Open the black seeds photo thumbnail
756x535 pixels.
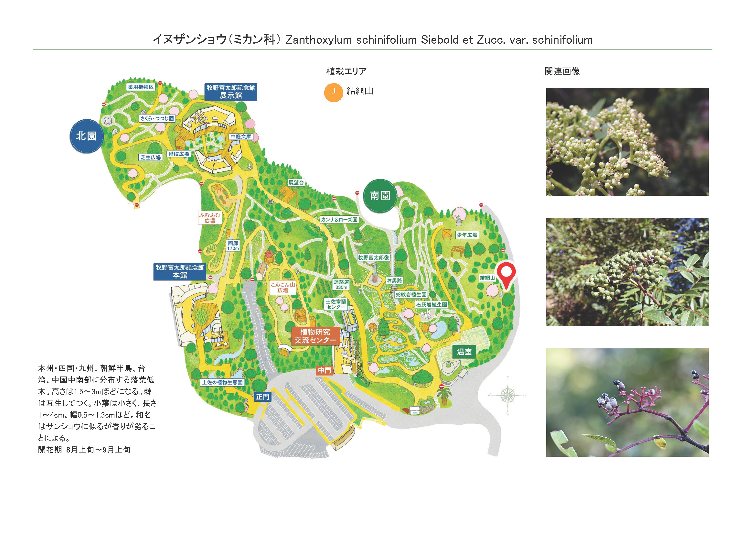pyautogui.click(x=627, y=402)
